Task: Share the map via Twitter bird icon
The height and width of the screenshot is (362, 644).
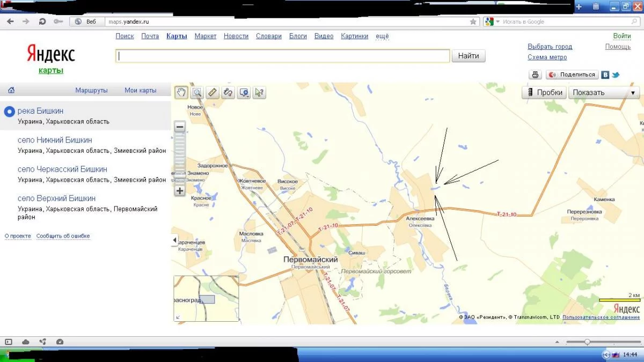Action: click(616, 75)
